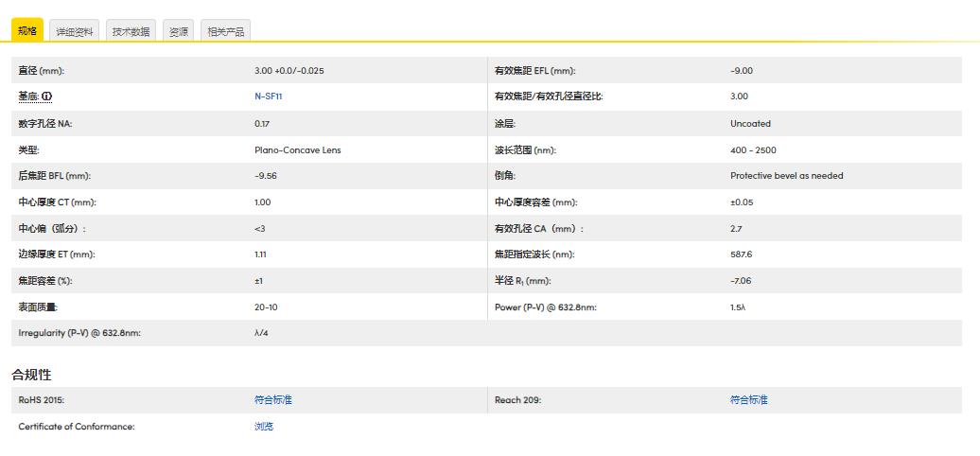This screenshot has height=456, width=980.
Task: Click the 基底 label text
Action: coord(28,96)
